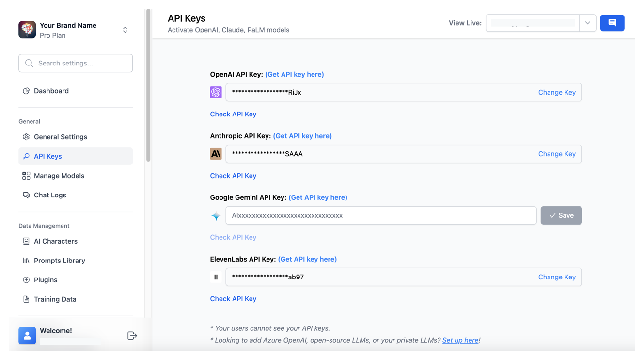Click the search magnifier icon
Viewport: 644px width, 360px height.
tap(29, 63)
